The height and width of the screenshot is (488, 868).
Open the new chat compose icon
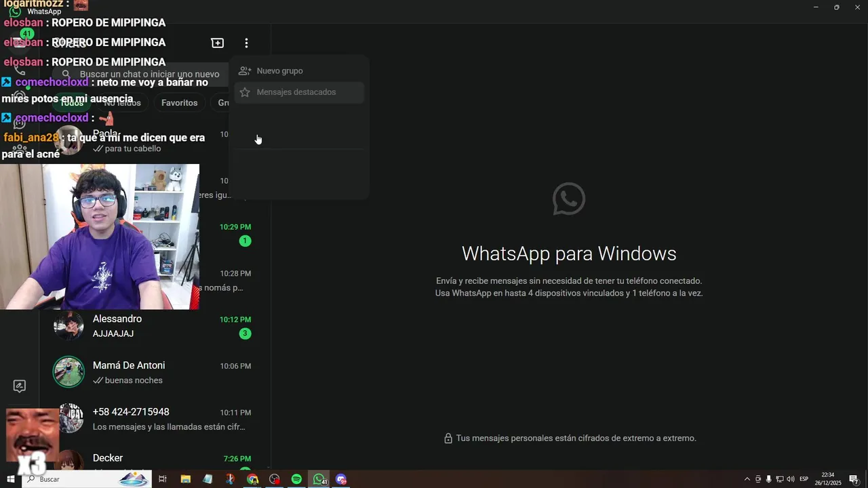pos(218,43)
